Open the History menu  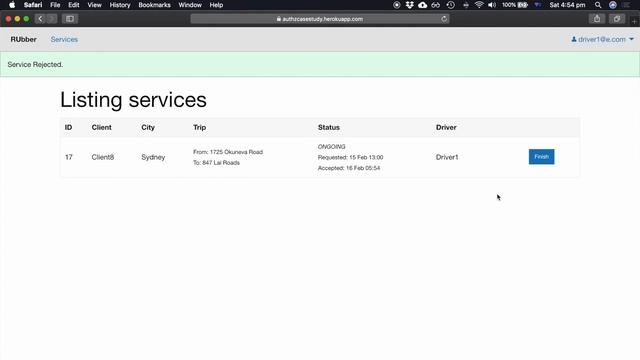(x=120, y=5)
